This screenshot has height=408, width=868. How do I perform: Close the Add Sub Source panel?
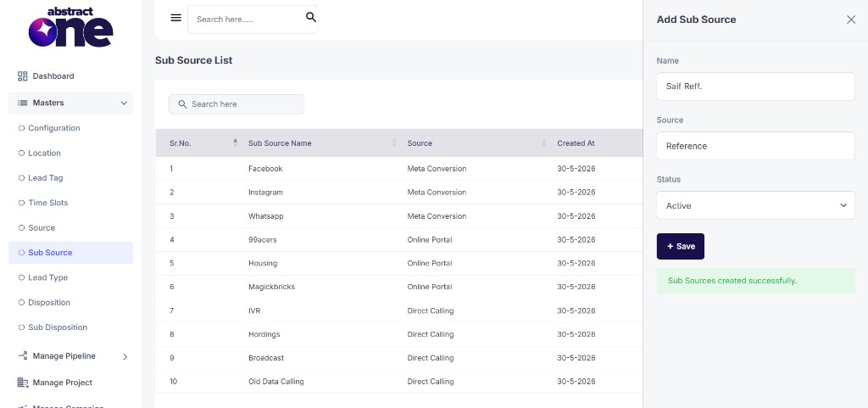[851, 20]
